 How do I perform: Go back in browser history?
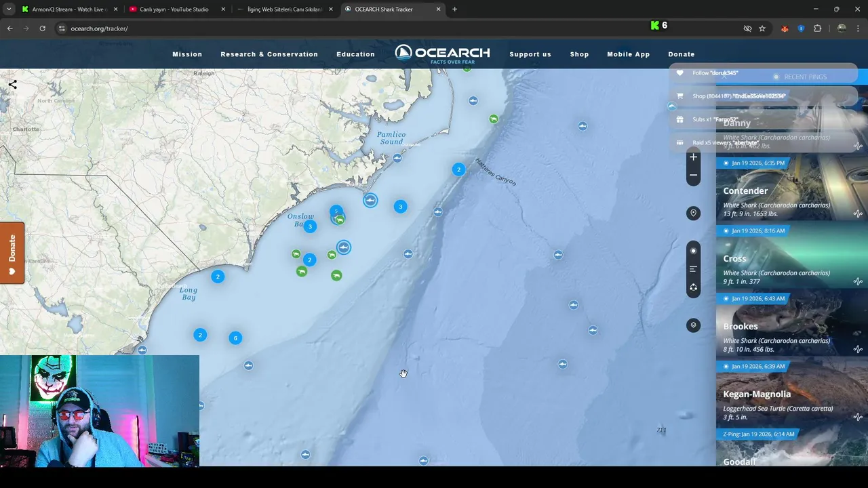coord(9,28)
